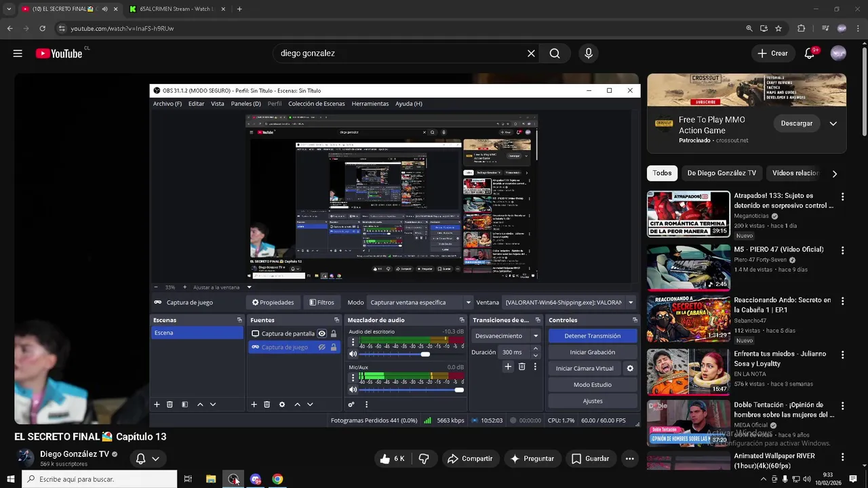868x488 pixels.
Task: Click Modo Estudio button in OBS
Action: [x=593, y=384]
